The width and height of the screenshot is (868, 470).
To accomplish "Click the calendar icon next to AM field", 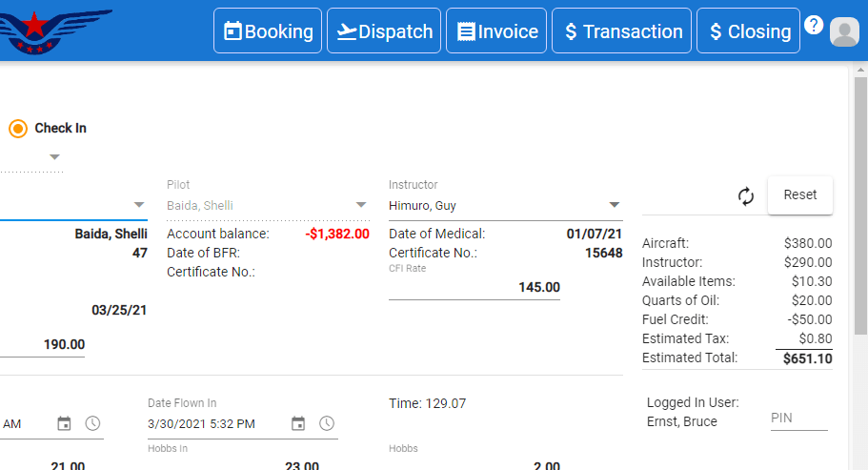I will 64,423.
